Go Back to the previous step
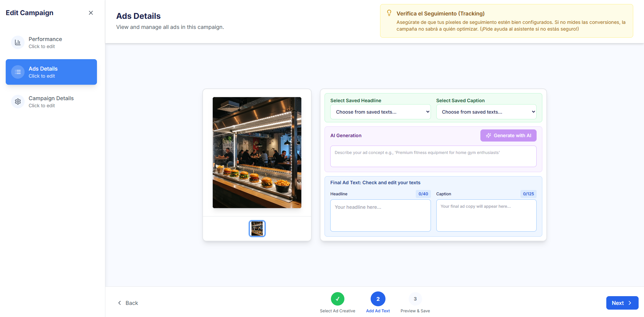The image size is (644, 317). point(128,303)
